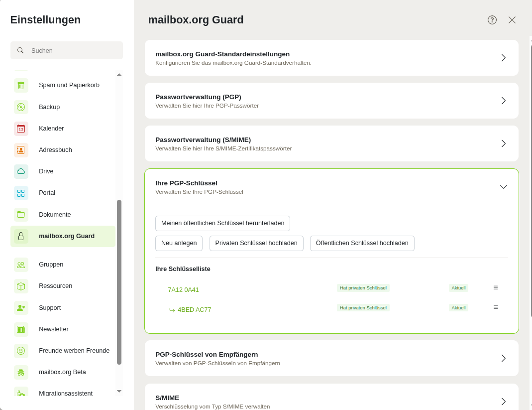Click the Ressourcen cube icon

point(21,286)
